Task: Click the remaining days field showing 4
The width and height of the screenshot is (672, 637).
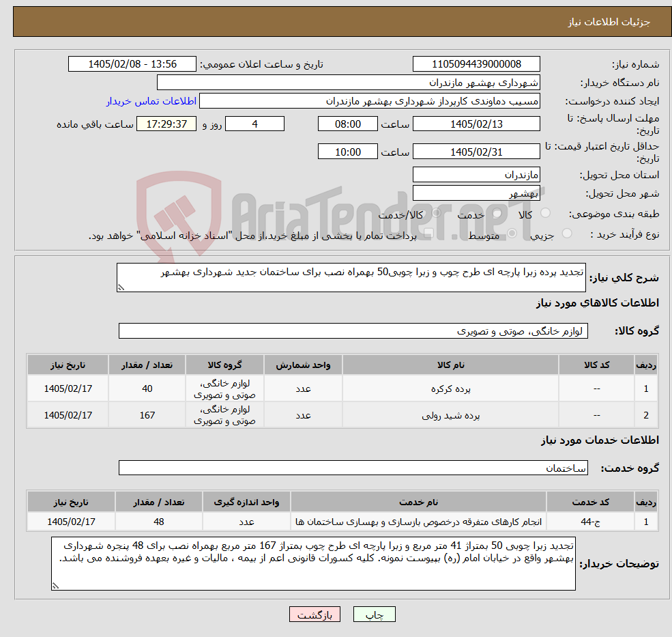Action: (254, 124)
